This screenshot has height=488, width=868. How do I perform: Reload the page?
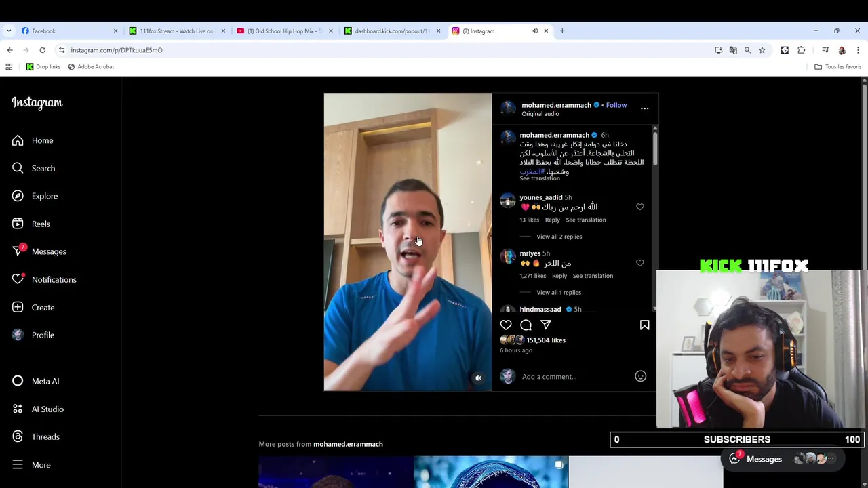tap(42, 50)
